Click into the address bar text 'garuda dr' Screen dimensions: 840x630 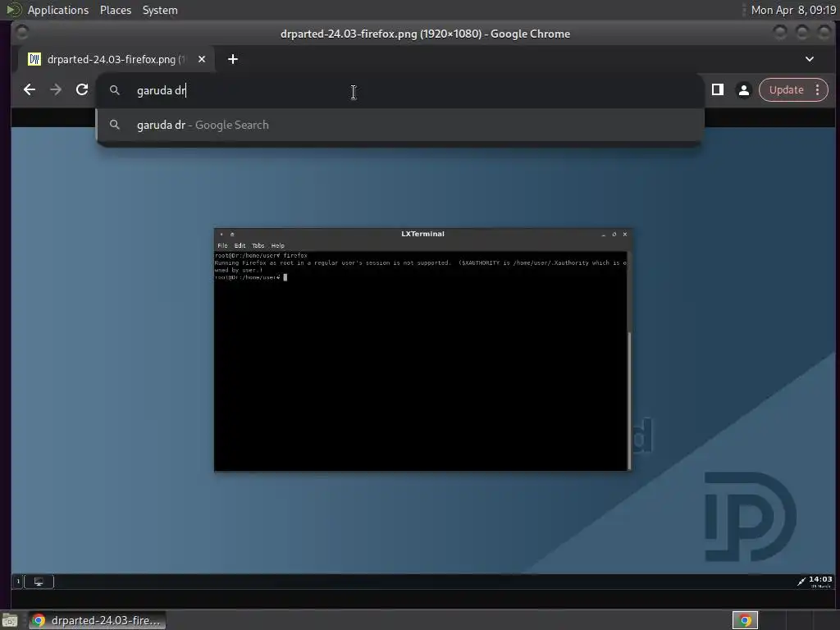[161, 90]
